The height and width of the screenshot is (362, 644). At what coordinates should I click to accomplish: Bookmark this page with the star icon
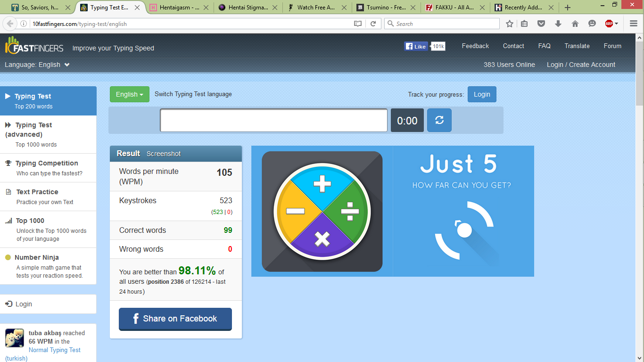coord(509,24)
